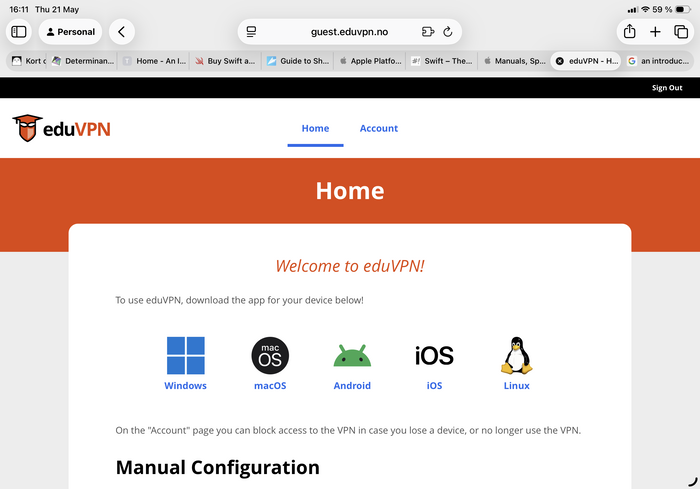Click Sign Out
Viewport: 700px width, 489px height.
click(x=667, y=88)
